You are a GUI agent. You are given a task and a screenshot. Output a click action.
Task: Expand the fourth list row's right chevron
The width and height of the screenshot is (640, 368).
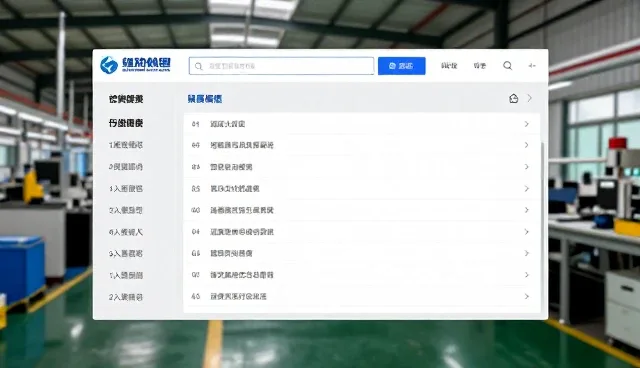[527, 188]
